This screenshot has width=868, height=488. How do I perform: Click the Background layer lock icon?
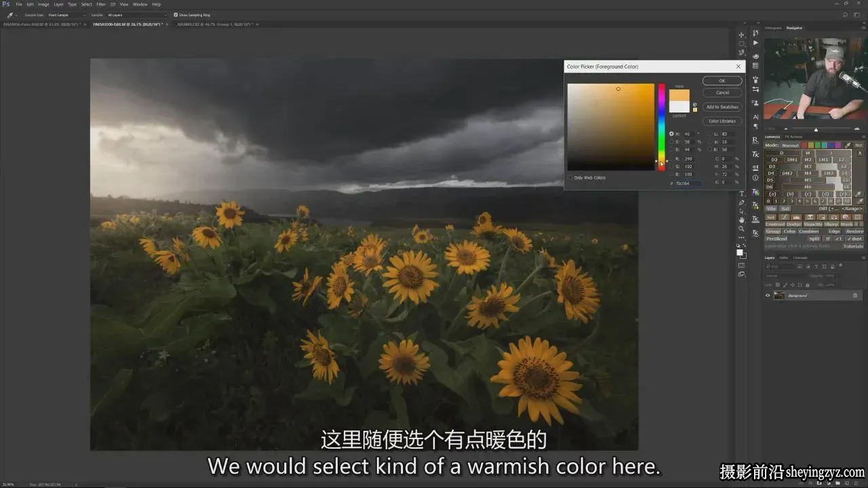(x=854, y=296)
